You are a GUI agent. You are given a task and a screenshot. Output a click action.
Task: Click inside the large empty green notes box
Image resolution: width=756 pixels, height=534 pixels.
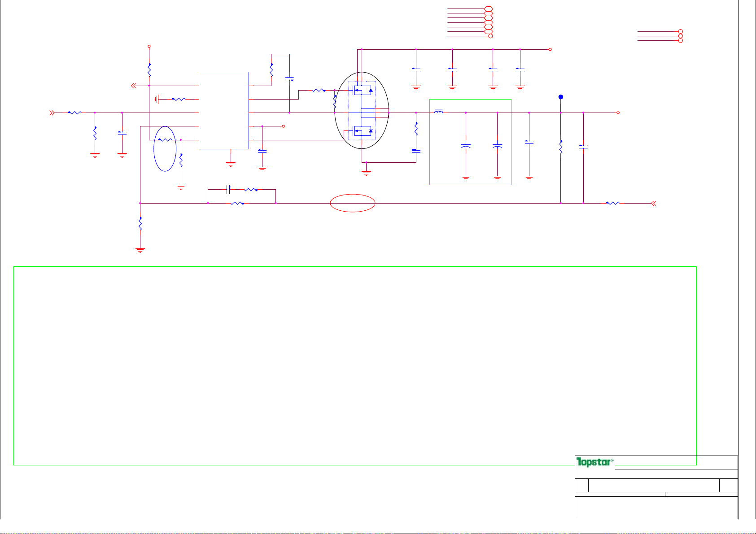pyautogui.click(x=354, y=365)
